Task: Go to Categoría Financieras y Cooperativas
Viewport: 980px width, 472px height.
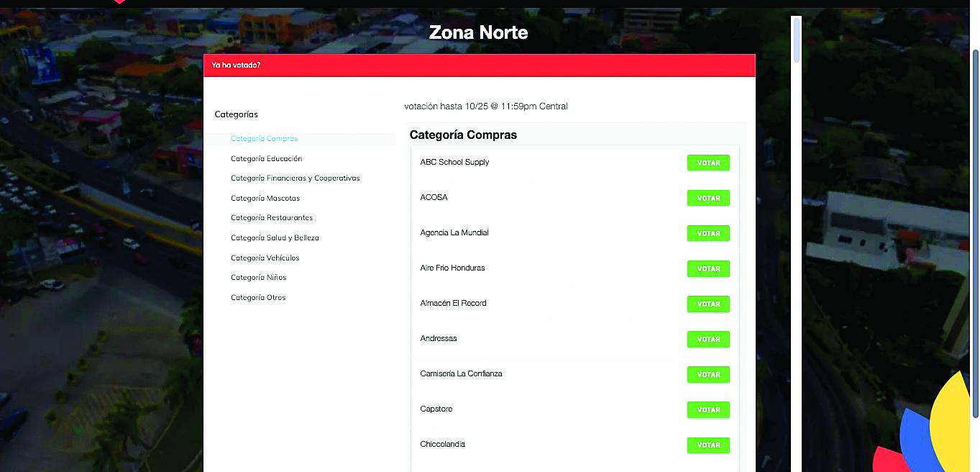Action: pos(295,178)
